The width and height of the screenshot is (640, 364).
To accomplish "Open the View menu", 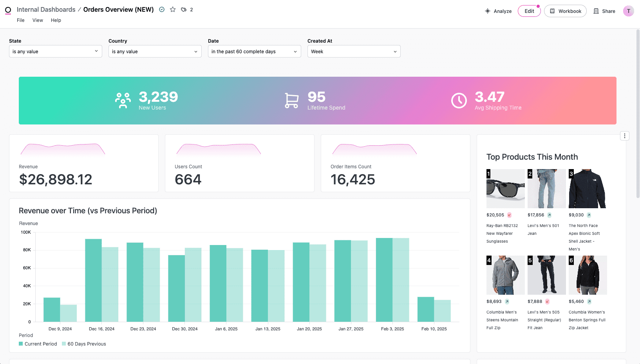I will pos(38,20).
